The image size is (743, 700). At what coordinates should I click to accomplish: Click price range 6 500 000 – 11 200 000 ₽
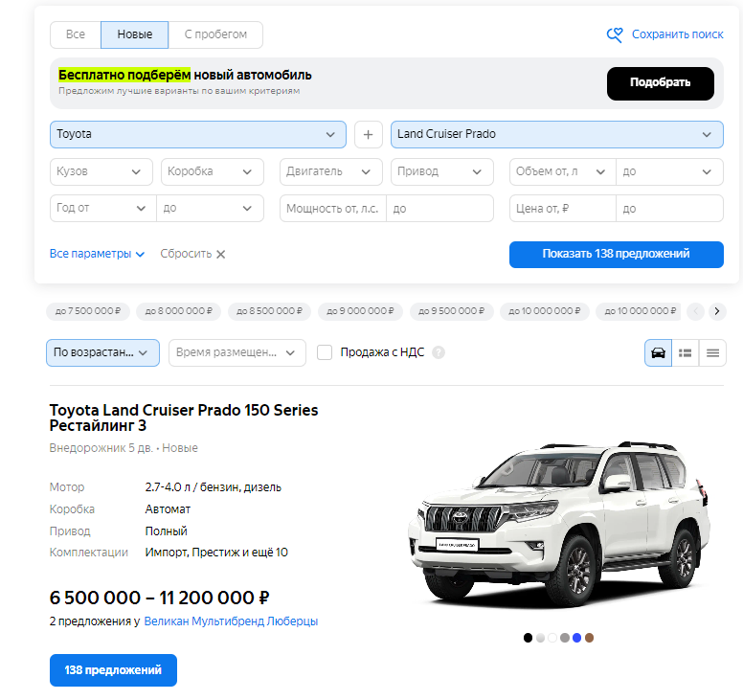pyautogui.click(x=159, y=598)
